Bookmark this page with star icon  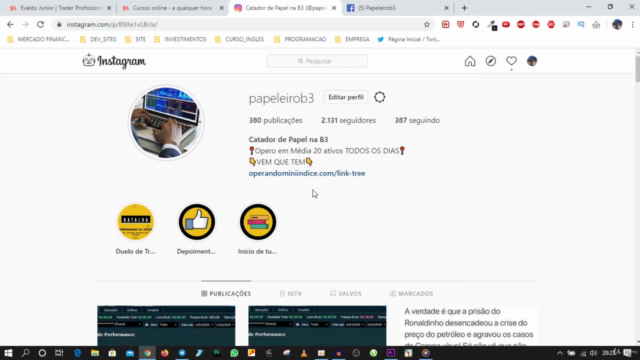point(427,24)
